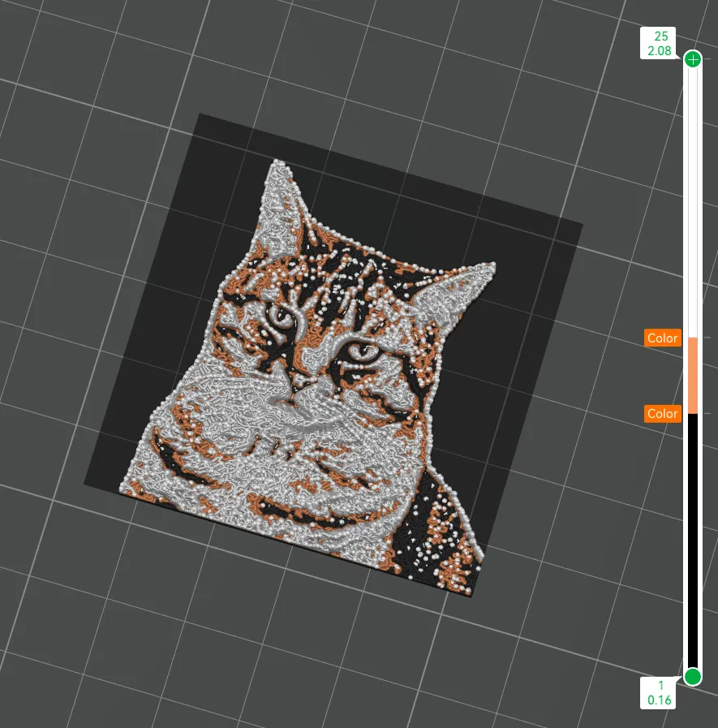
Task: Click the tick mark beside upper Color tag
Action: [707, 338]
